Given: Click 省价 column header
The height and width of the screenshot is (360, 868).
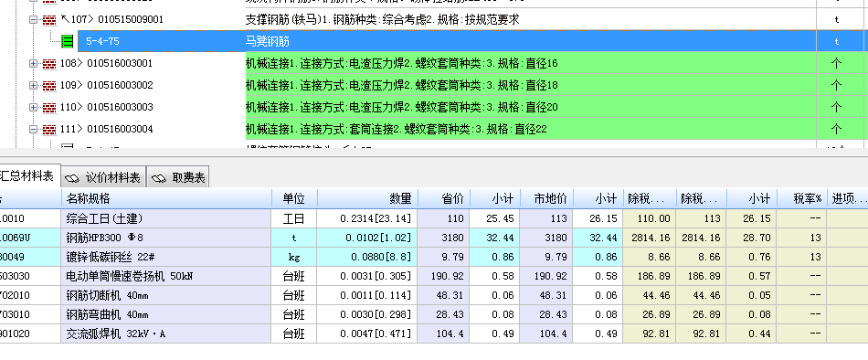Looking at the screenshot, I should click(x=444, y=198).
